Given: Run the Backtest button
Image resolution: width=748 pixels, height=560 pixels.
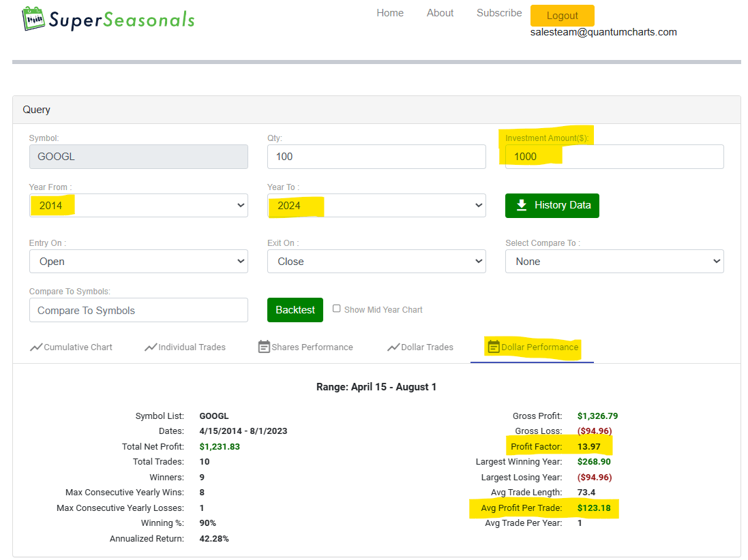Looking at the screenshot, I should coord(295,310).
